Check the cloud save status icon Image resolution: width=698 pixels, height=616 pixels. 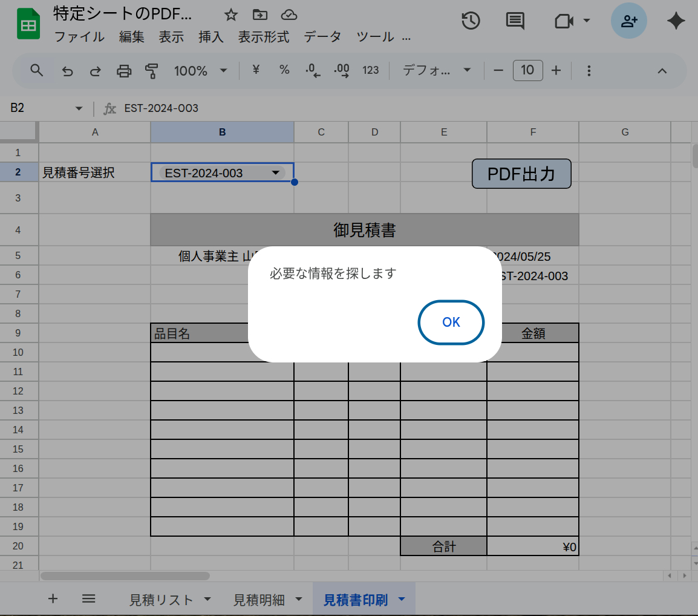(289, 15)
